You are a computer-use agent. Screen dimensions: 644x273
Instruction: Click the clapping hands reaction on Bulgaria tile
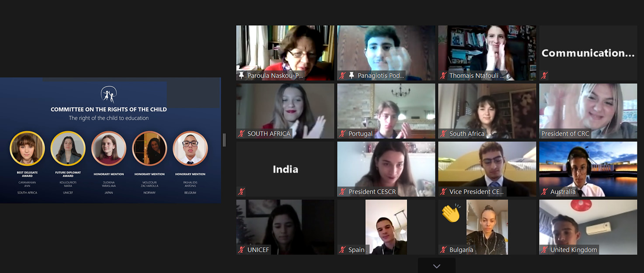[x=451, y=213]
